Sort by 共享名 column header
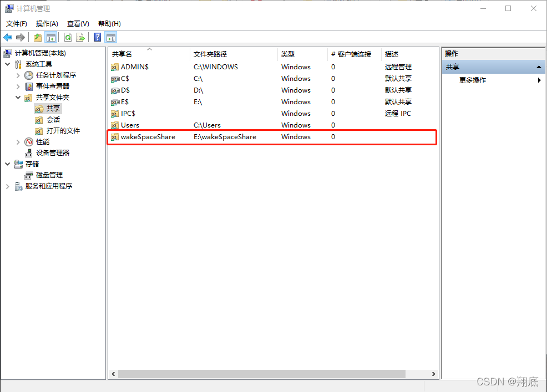547x392 pixels. click(149, 54)
